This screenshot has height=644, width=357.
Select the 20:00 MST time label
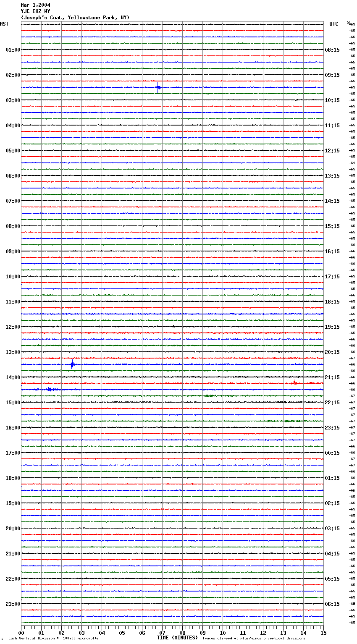[x=13, y=529]
